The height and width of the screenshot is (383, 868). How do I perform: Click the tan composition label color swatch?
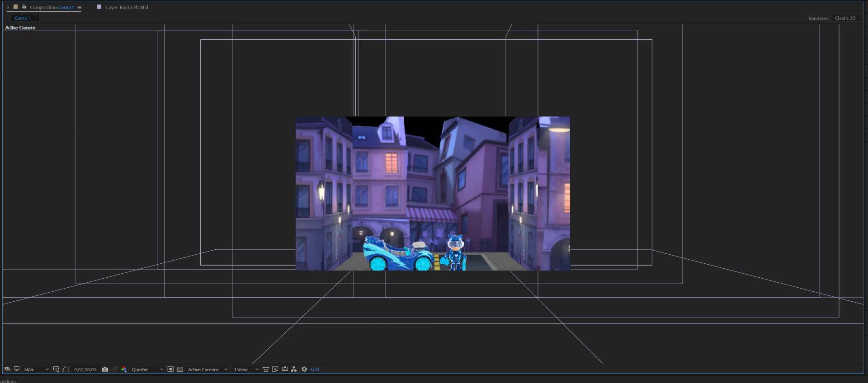(x=15, y=7)
